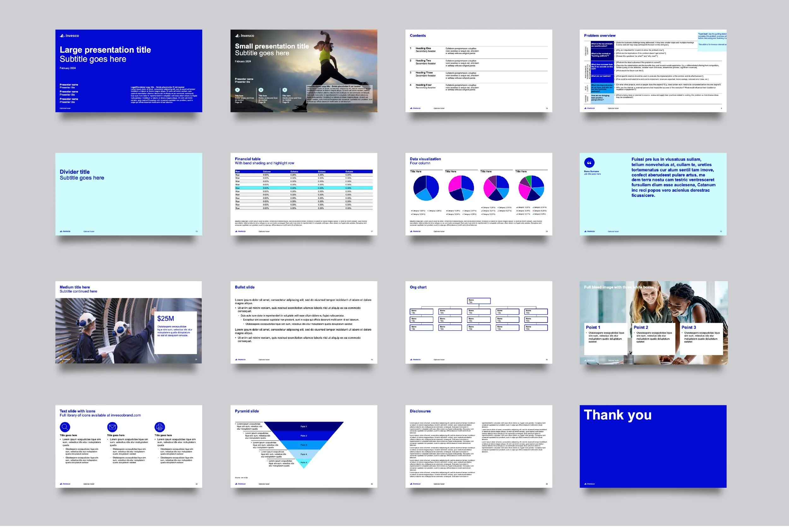The width and height of the screenshot is (789, 532).
Task: Open the Thank you slide
Action: tap(653, 446)
